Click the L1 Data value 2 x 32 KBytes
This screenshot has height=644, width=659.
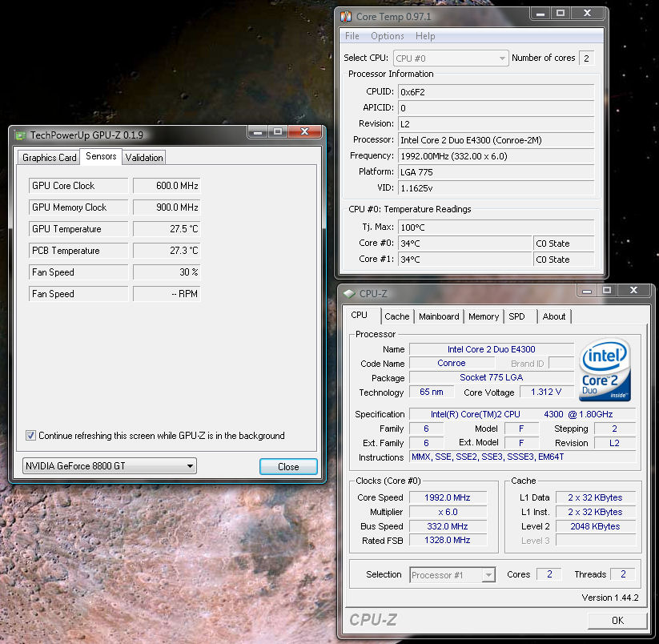coord(595,497)
